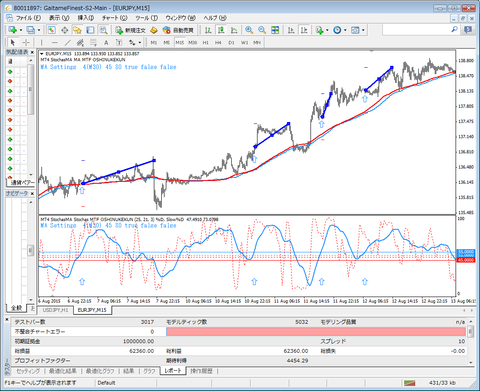
Task: Switch timeframe to H4
Action: click(x=218, y=42)
